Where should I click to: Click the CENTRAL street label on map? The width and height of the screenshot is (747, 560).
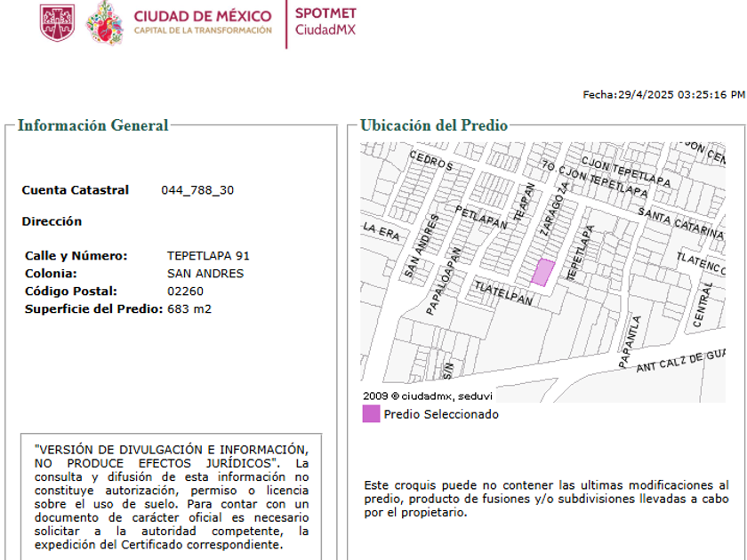pos(703,305)
